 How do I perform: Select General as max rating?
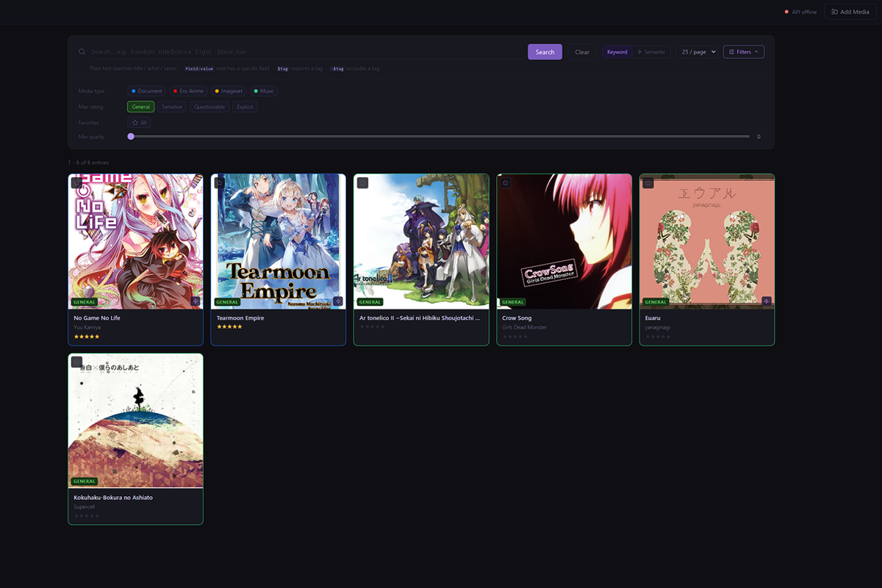point(140,107)
